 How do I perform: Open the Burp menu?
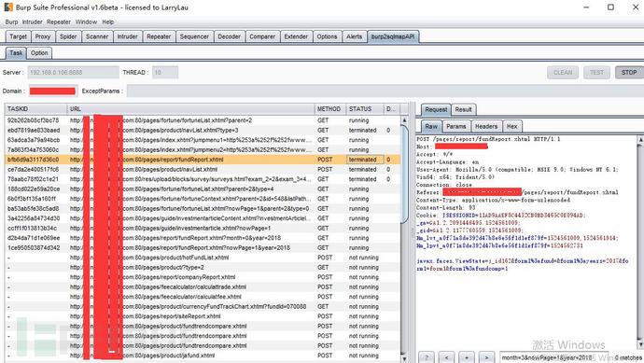click(x=11, y=21)
